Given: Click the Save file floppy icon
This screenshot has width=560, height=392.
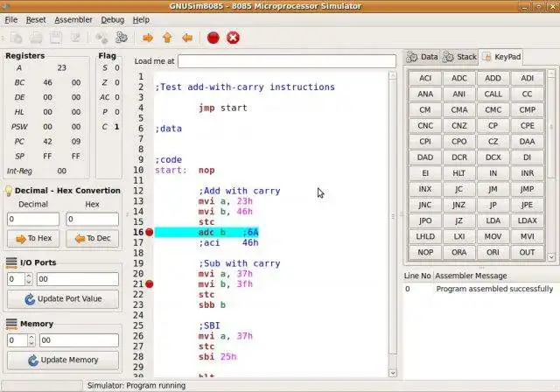Looking at the screenshot, I should (55, 38).
